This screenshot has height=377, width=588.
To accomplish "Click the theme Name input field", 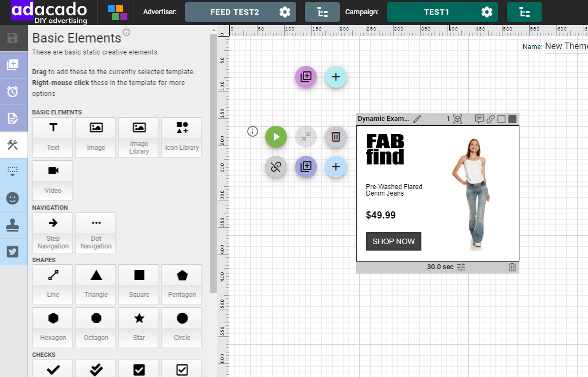I will point(566,46).
